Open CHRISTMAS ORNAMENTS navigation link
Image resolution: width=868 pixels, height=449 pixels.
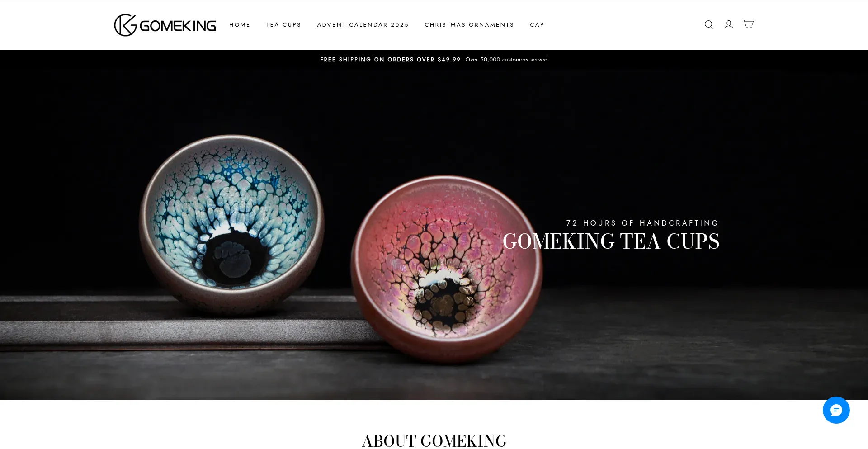pyautogui.click(x=469, y=25)
